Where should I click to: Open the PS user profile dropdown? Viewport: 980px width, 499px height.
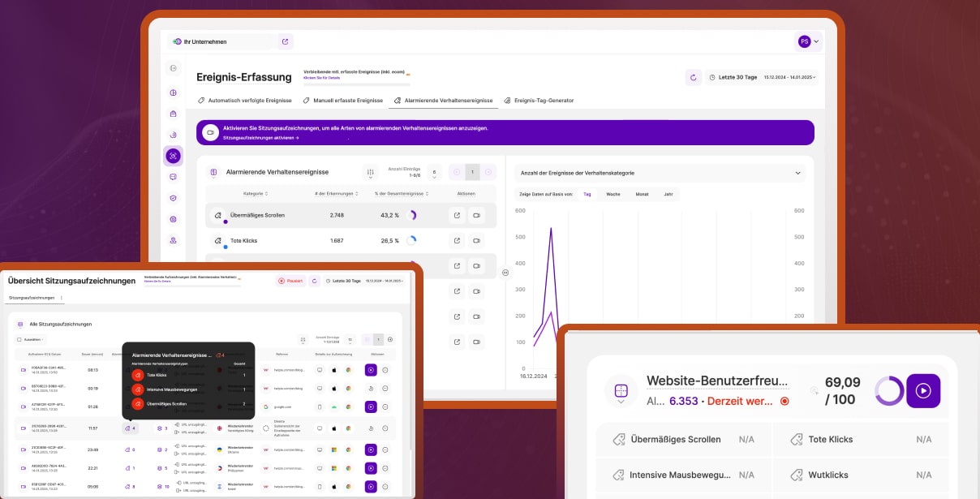tap(808, 41)
